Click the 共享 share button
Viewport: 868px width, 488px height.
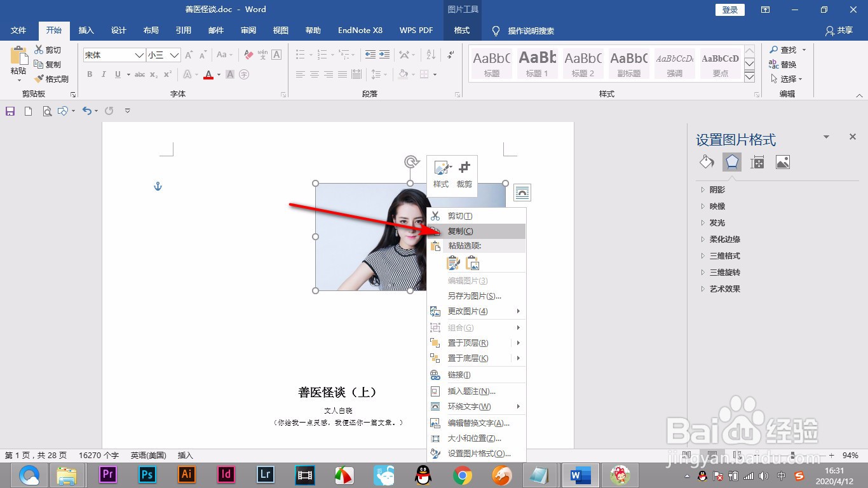[839, 30]
